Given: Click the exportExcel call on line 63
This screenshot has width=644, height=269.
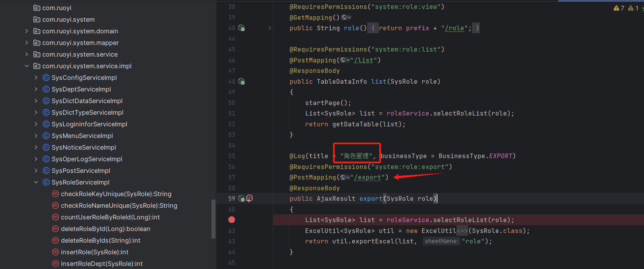Looking at the screenshot, I should pyautogui.click(x=375, y=241).
